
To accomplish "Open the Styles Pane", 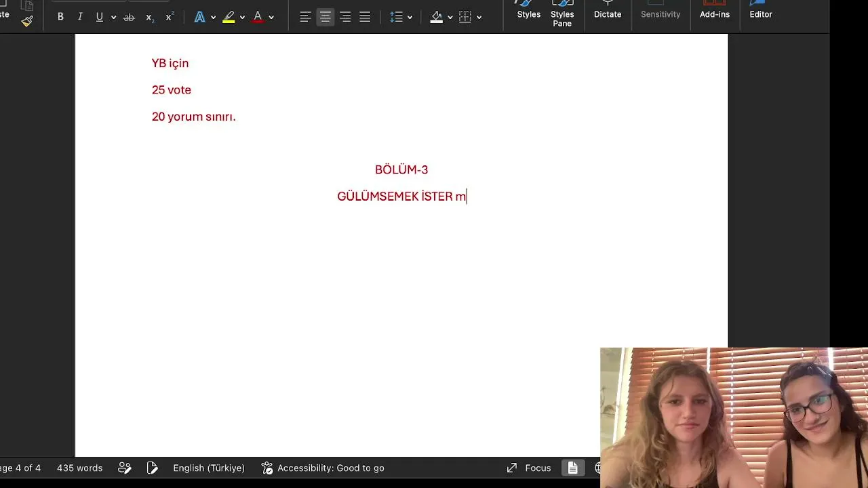I will pyautogui.click(x=562, y=14).
